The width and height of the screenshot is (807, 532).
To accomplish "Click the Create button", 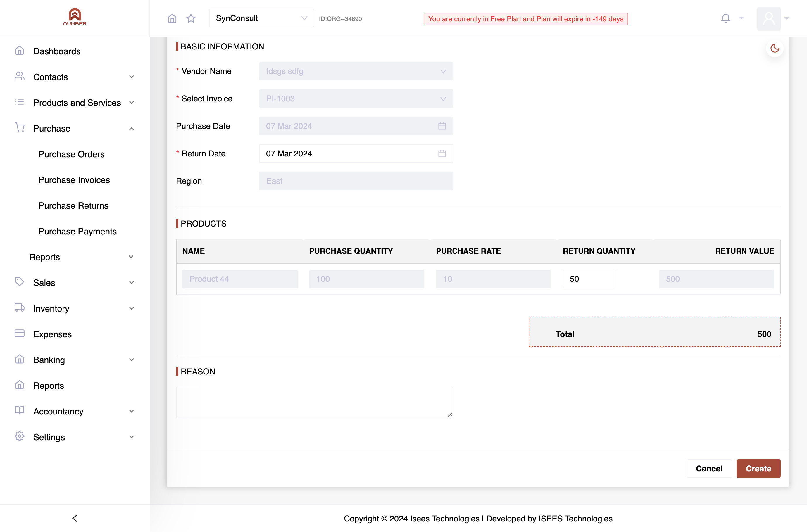I will (x=758, y=469).
